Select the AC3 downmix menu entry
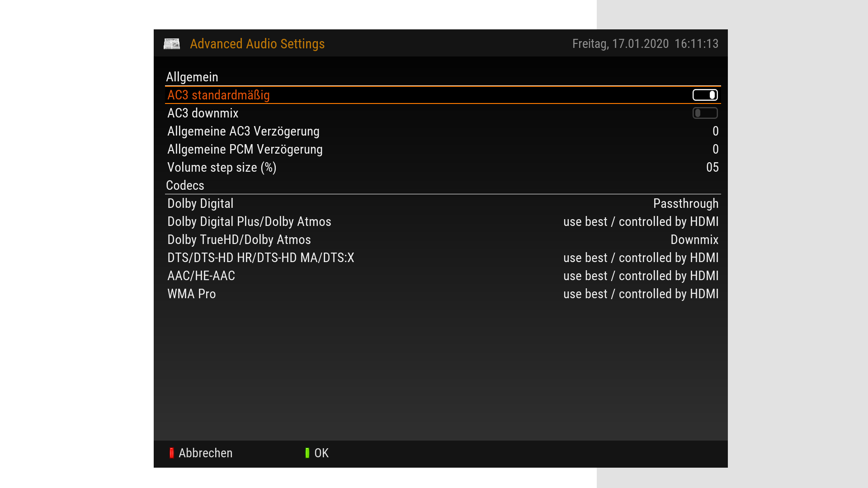Image resolution: width=868 pixels, height=488 pixels. (x=203, y=113)
